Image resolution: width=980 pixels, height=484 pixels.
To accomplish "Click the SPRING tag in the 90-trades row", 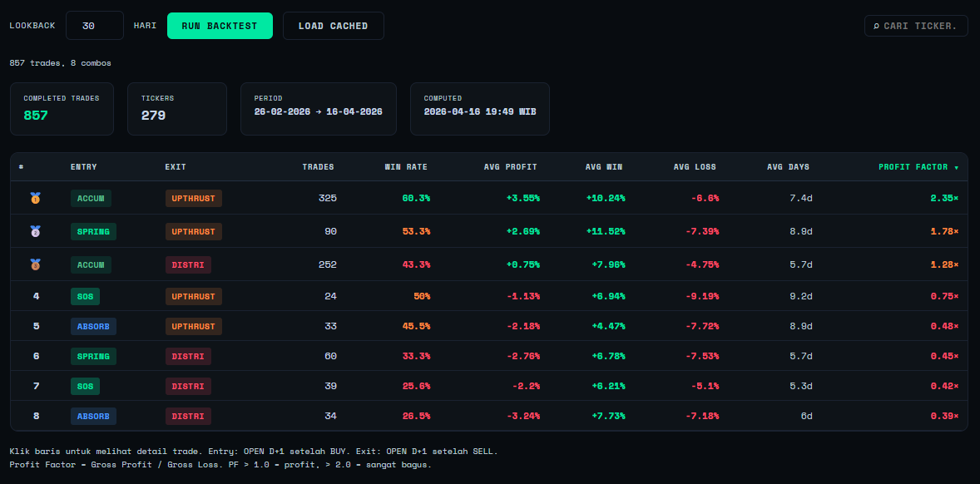I will point(93,232).
